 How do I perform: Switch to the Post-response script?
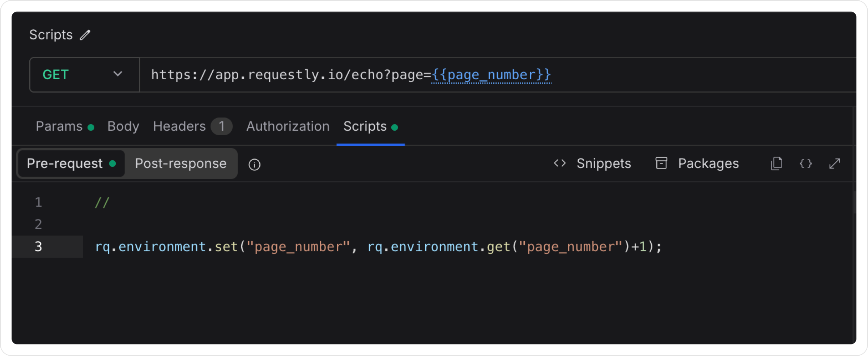tap(180, 164)
